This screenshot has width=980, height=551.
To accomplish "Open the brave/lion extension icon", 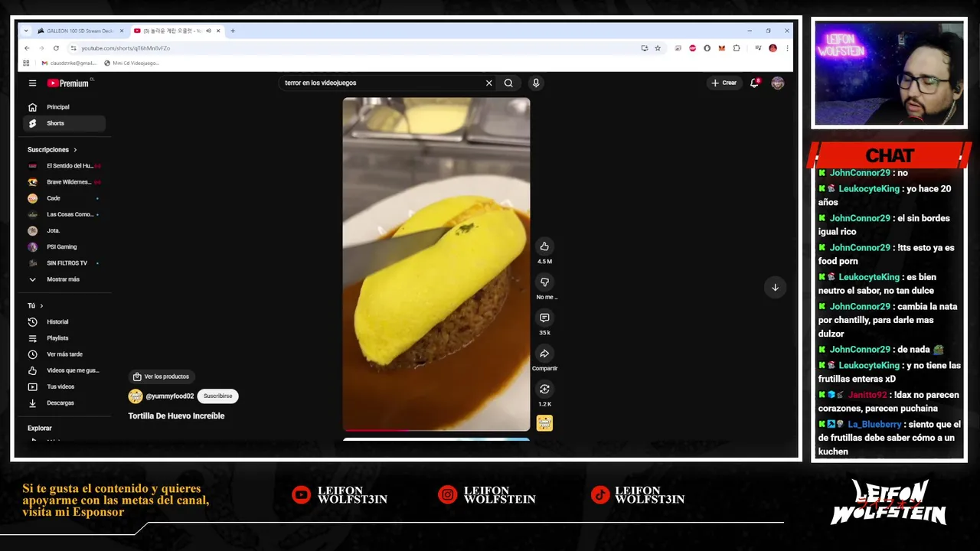I will point(721,48).
